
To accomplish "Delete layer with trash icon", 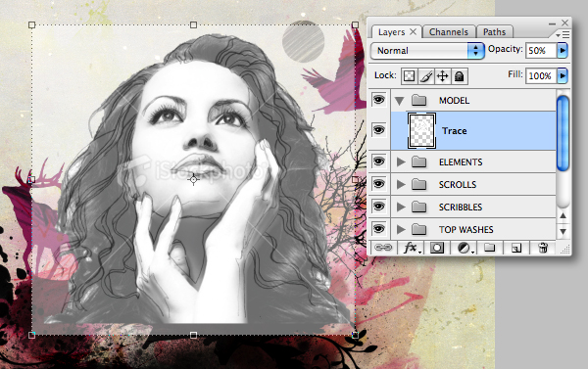I will tap(543, 248).
